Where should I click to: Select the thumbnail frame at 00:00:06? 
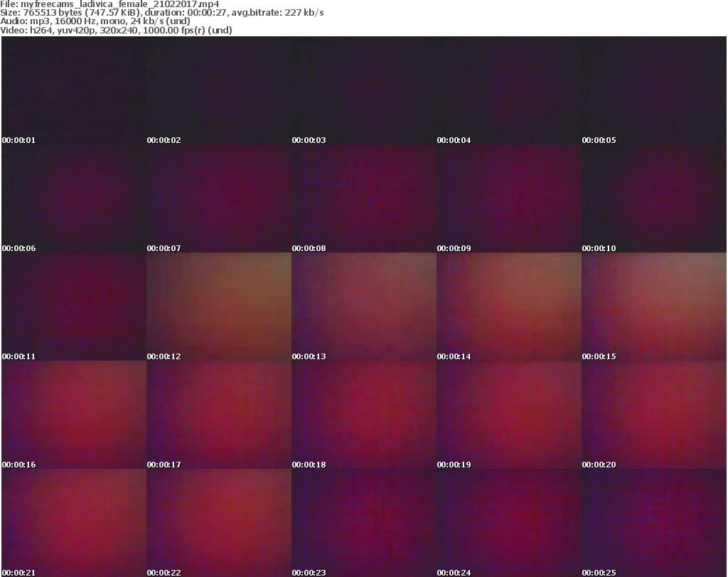point(74,198)
